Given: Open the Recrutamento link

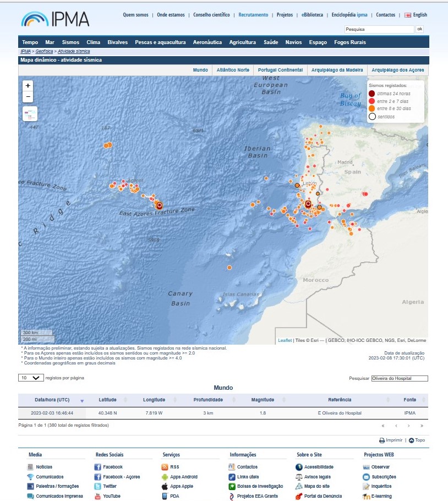Looking at the screenshot, I should pyautogui.click(x=253, y=15).
